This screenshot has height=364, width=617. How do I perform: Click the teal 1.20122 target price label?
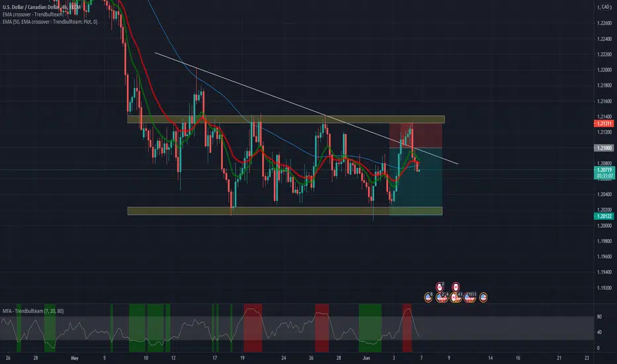point(604,216)
